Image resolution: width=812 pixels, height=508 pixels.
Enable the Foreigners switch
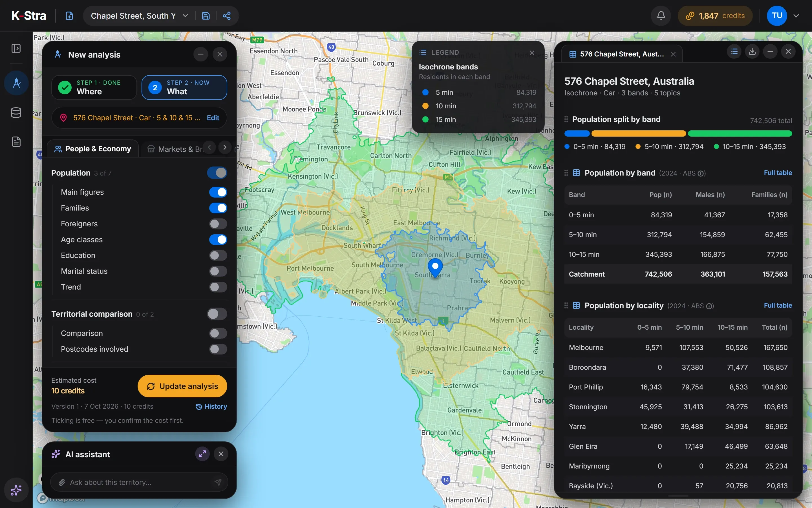pos(218,224)
